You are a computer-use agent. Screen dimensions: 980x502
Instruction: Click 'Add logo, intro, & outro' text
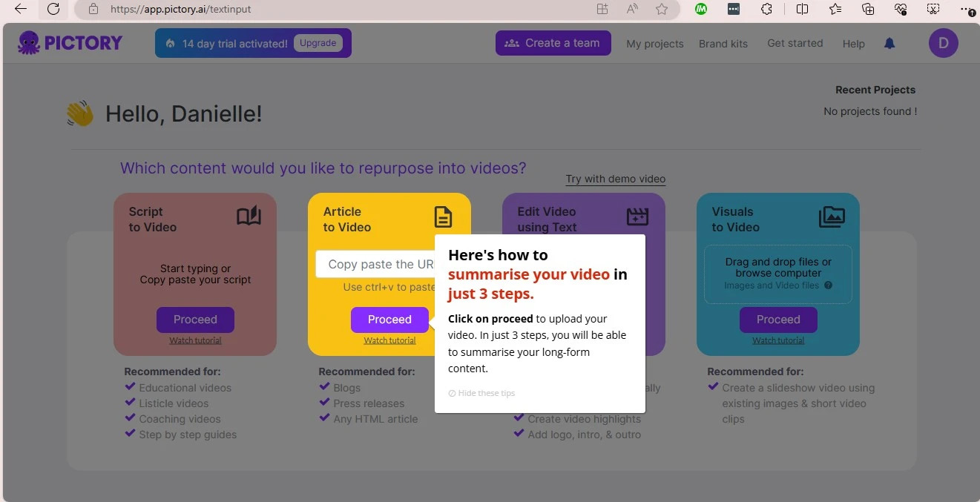pos(585,435)
